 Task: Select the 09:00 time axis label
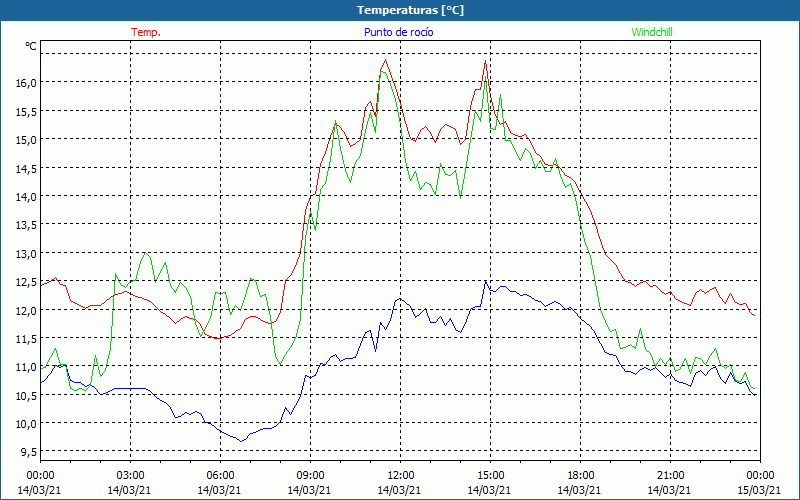point(310,475)
